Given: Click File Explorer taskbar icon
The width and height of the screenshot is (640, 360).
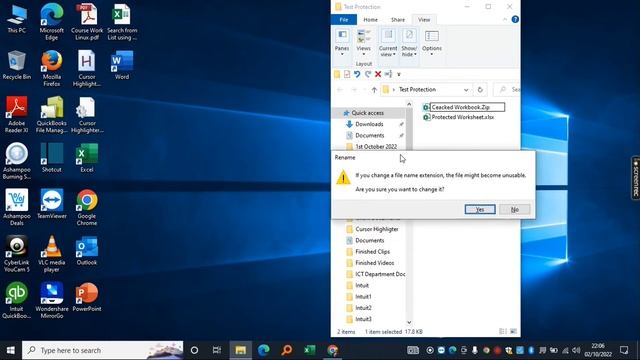Looking at the screenshot, I should pyautogui.click(x=240, y=350).
